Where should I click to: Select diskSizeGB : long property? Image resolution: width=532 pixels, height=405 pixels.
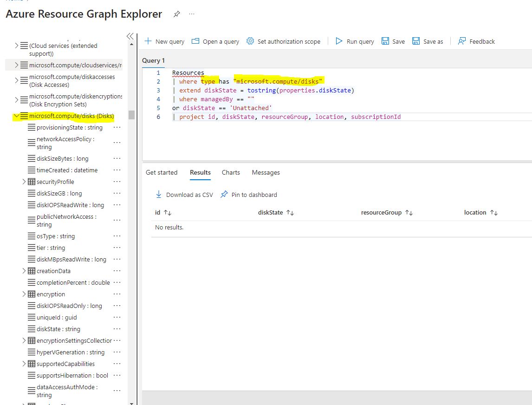tap(59, 193)
